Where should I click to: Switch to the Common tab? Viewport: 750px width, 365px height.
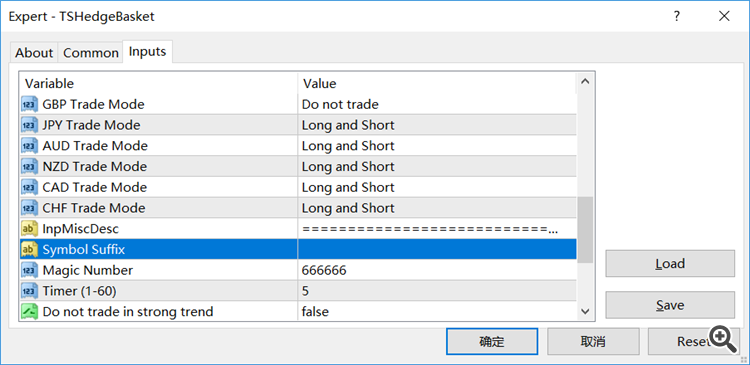coord(90,53)
